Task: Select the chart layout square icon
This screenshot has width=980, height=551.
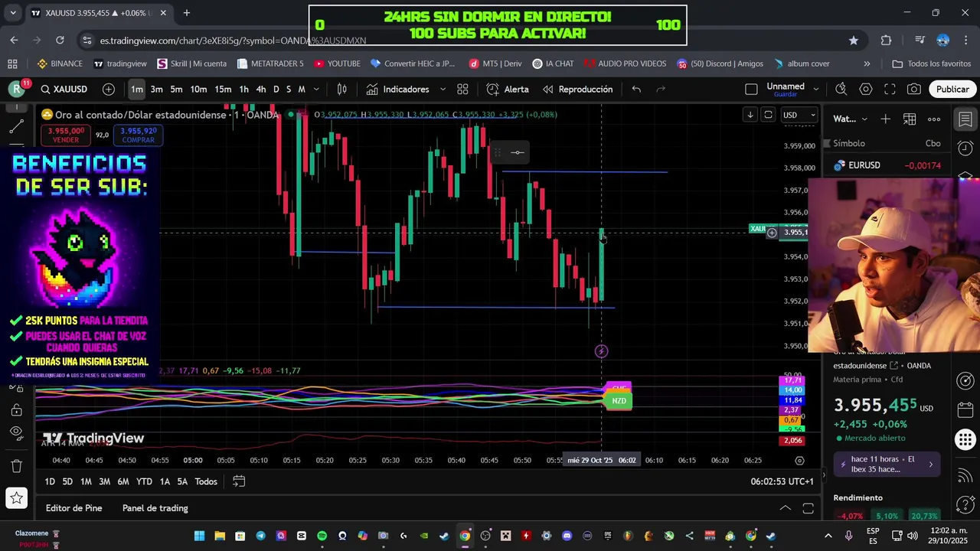Action: [751, 90]
